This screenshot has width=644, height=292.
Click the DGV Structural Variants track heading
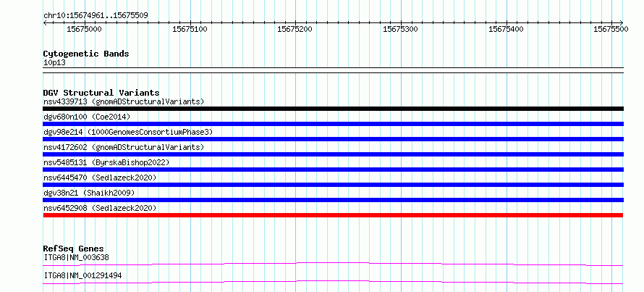(x=101, y=93)
